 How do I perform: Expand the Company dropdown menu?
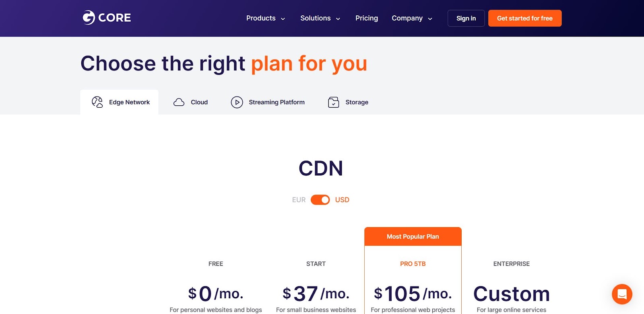[x=412, y=18]
